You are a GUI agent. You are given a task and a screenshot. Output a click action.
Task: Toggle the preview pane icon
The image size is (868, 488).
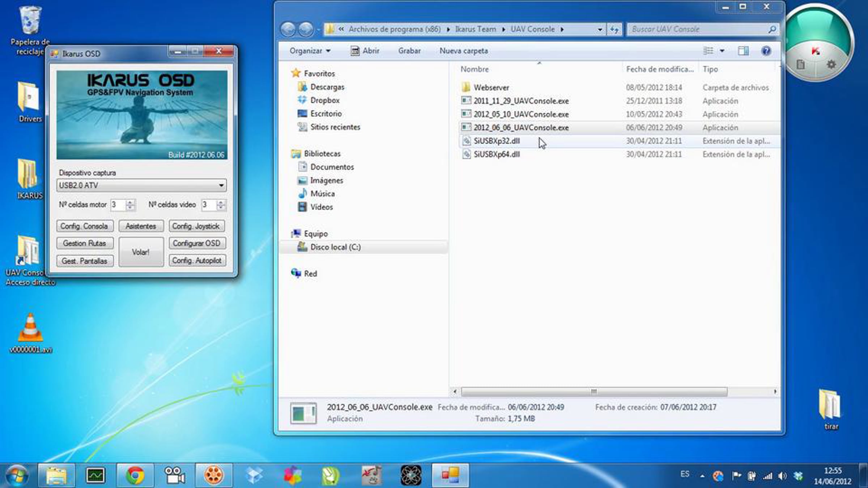743,51
